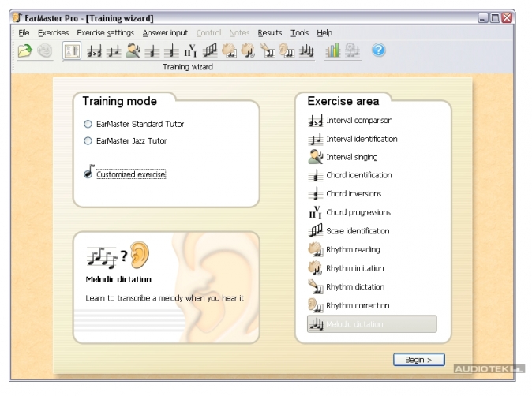Image resolution: width=532 pixels, height=396 pixels.
Task: Open Rhythm reading toolbar icon
Action: click(x=229, y=50)
